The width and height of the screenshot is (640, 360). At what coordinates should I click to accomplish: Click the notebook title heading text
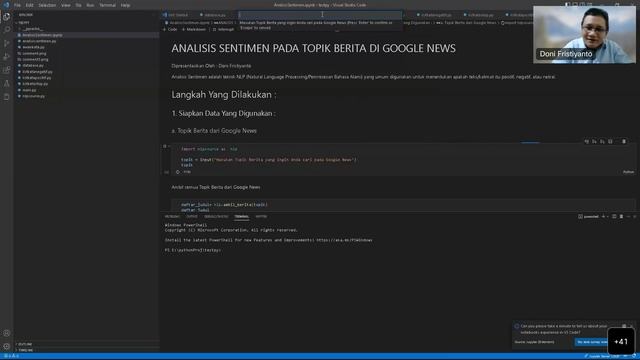[x=313, y=48]
